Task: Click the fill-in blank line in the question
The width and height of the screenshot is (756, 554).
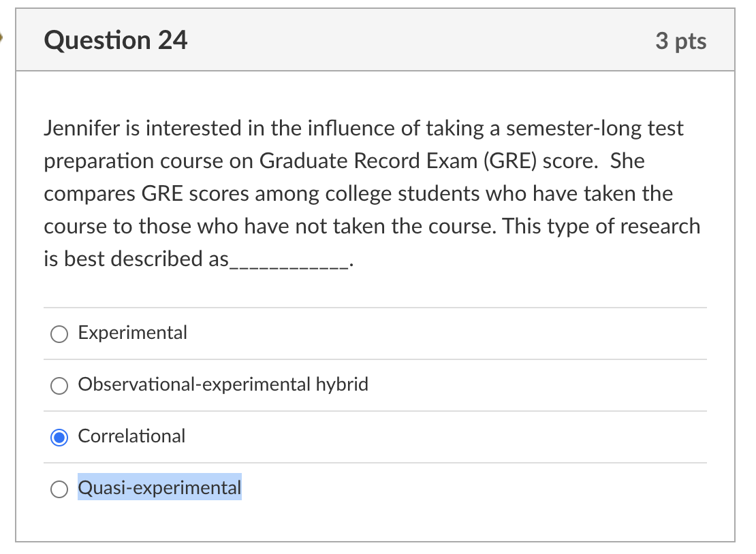Action: point(289,261)
